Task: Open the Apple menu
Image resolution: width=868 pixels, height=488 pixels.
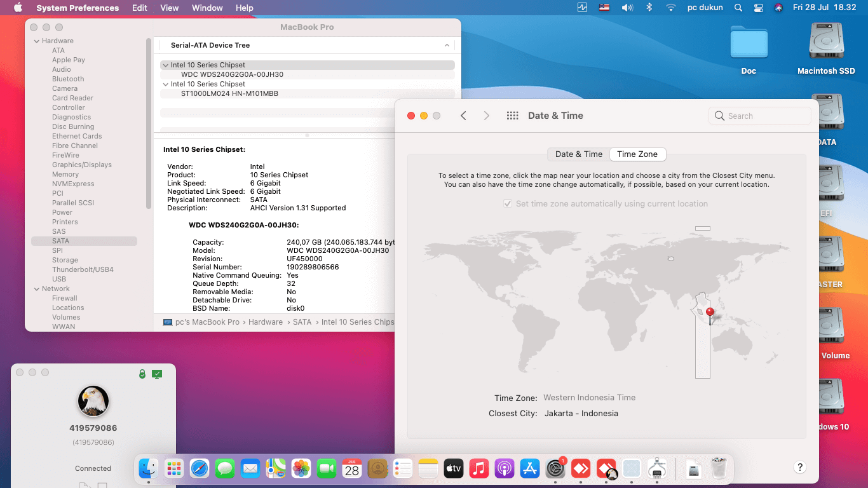Action: point(18,8)
